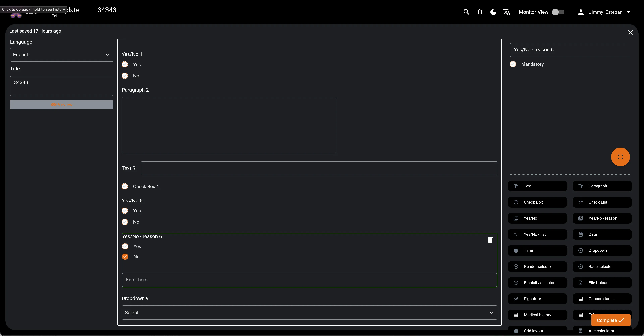Image resolution: width=644 pixels, height=336 pixels.
Task: Add a Signature component
Action: [537, 299]
